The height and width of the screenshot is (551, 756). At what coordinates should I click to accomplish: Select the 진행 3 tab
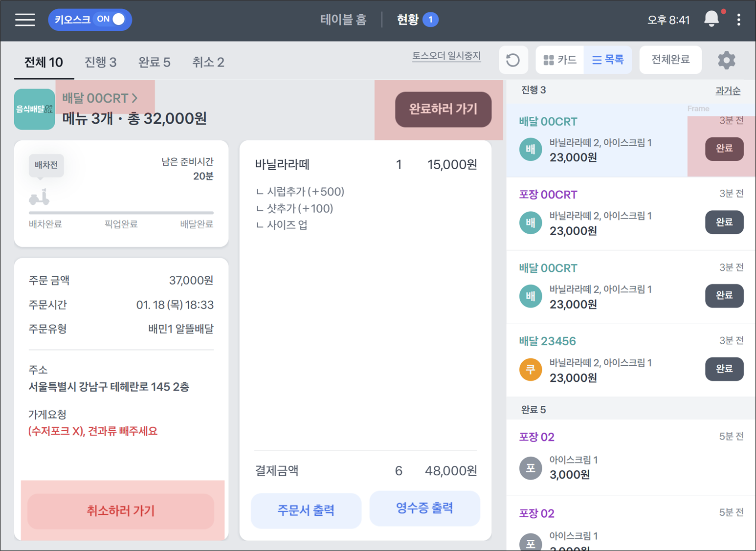point(100,62)
